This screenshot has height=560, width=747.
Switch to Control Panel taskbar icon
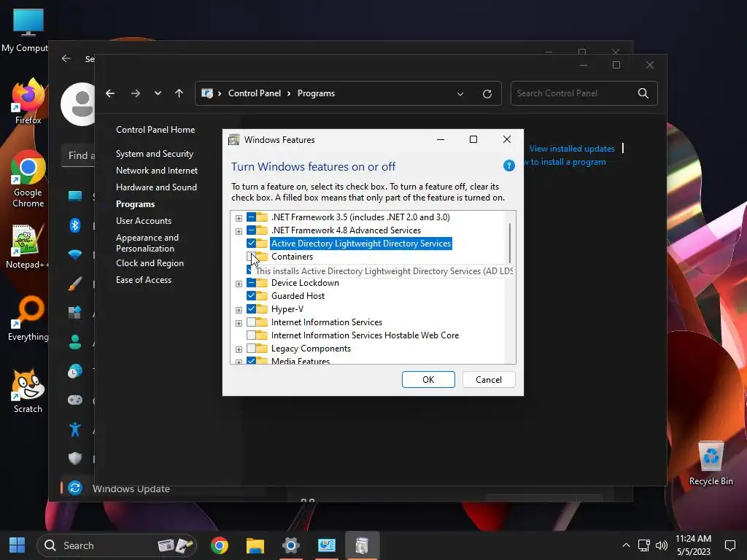pyautogui.click(x=326, y=545)
